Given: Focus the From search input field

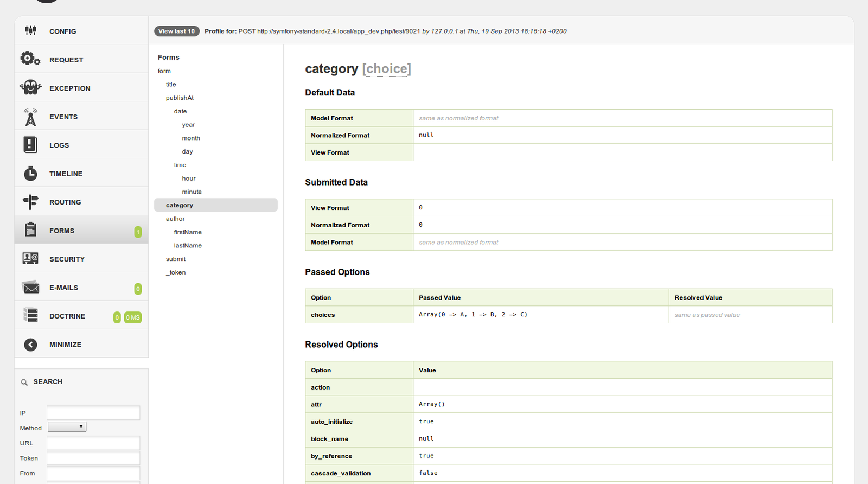Looking at the screenshot, I should [93, 473].
